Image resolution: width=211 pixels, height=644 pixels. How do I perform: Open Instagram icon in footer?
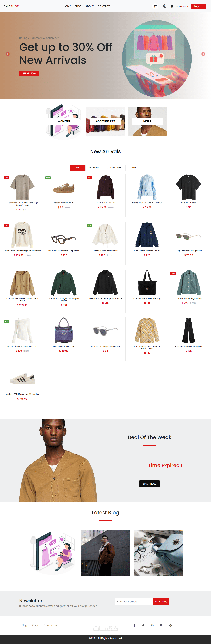click(152, 625)
